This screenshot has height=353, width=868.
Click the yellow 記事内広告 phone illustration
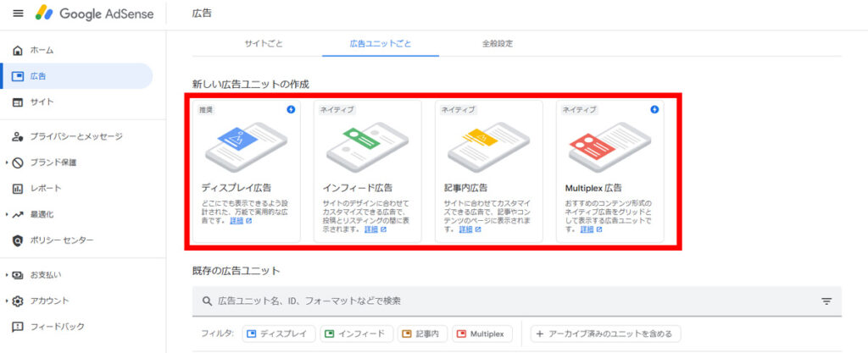[489, 147]
